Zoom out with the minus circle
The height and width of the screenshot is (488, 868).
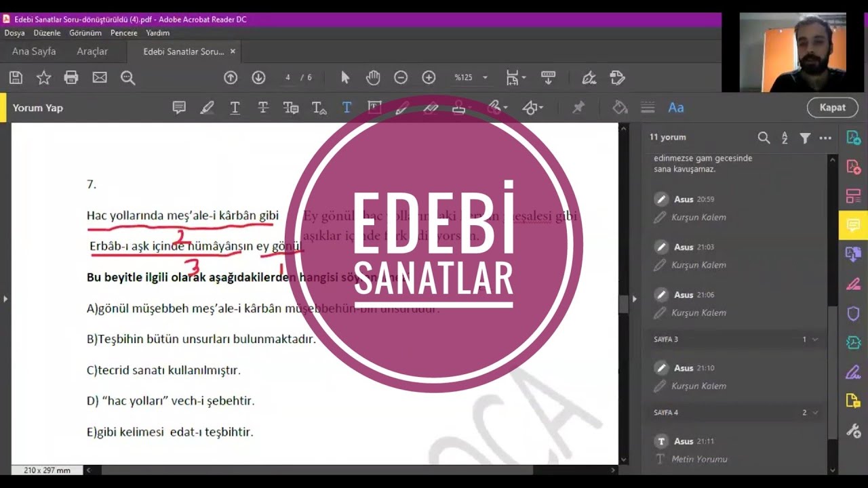click(401, 78)
